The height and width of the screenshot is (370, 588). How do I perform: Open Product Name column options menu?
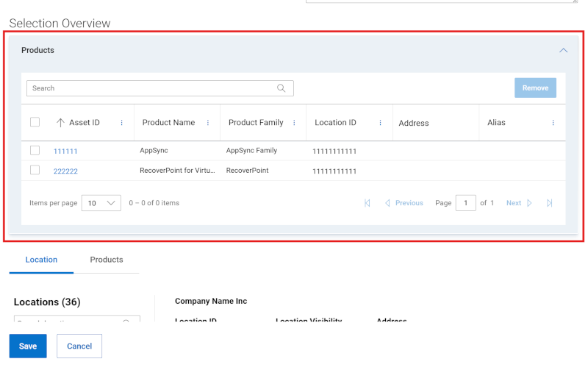click(208, 123)
